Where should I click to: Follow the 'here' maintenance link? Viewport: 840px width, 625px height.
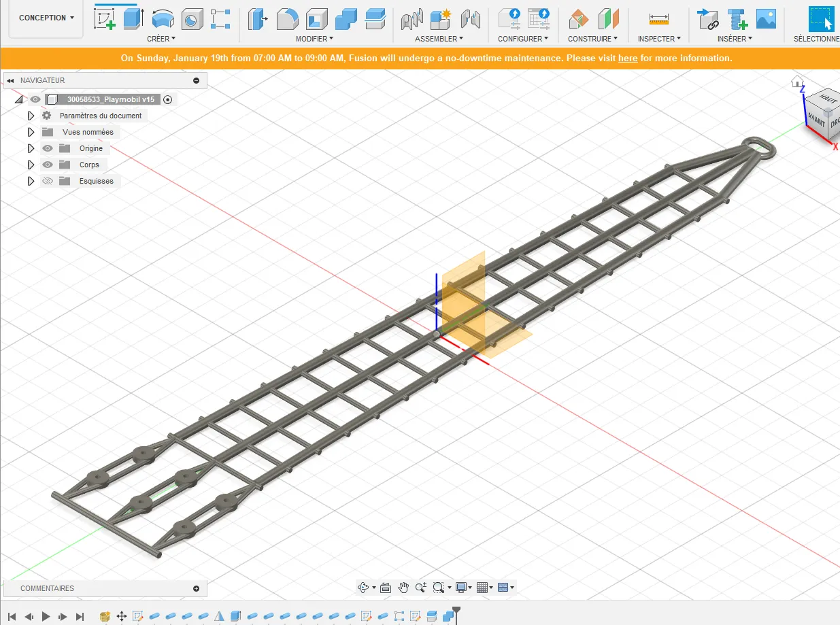point(628,58)
